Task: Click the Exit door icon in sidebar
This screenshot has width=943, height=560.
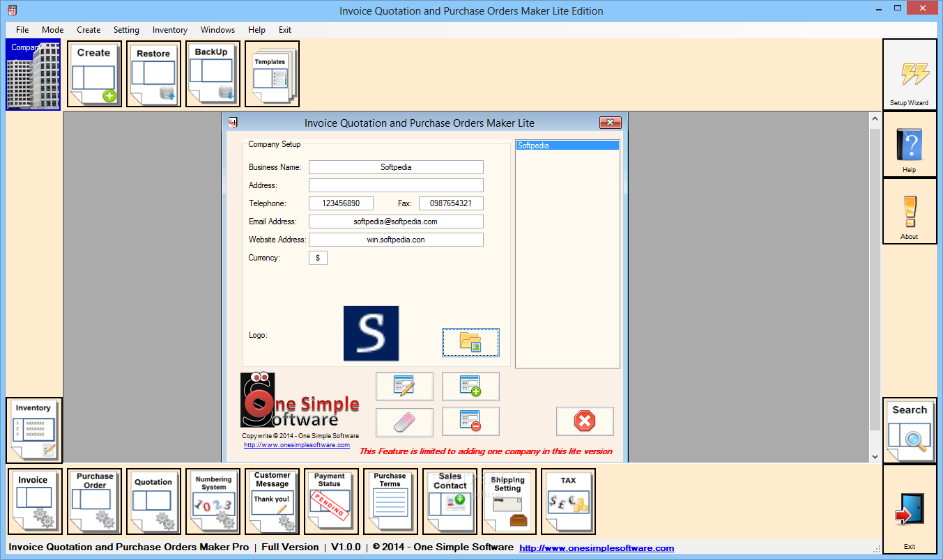Action: [x=910, y=509]
